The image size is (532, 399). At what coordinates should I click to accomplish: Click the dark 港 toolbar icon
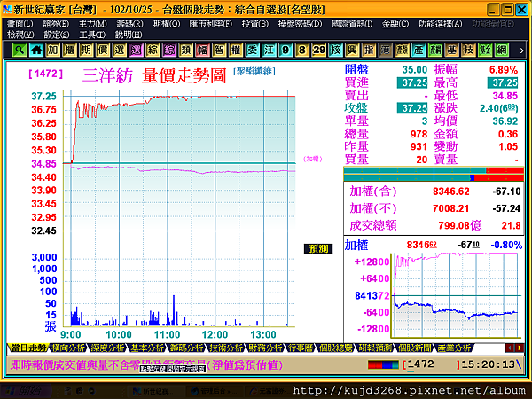coord(386,51)
